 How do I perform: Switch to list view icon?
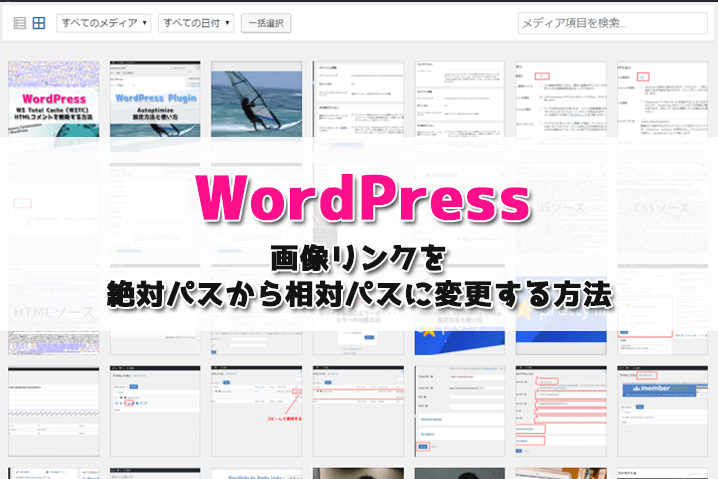[20, 23]
